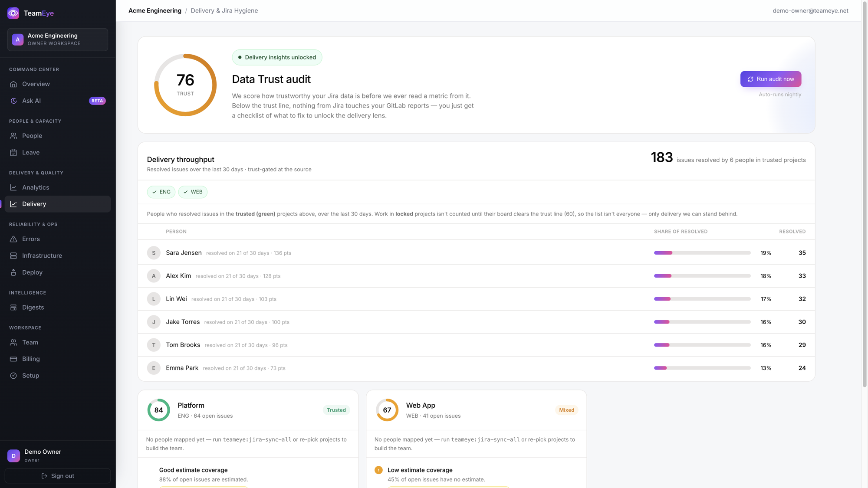Viewport: 868px width, 488px height.
Task: Click the Errors warning triangle icon
Action: click(x=13, y=239)
